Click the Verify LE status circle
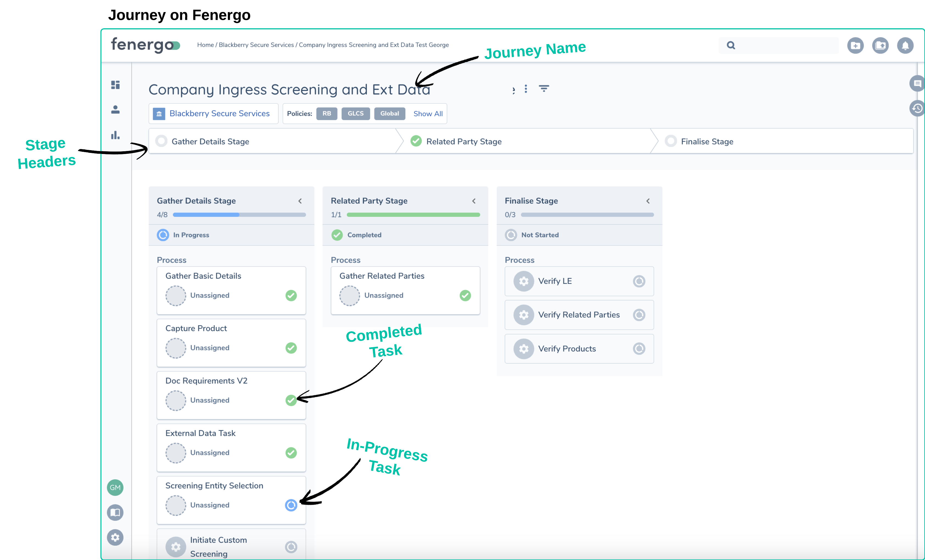Viewport: 925px width, 560px height. pyautogui.click(x=639, y=281)
